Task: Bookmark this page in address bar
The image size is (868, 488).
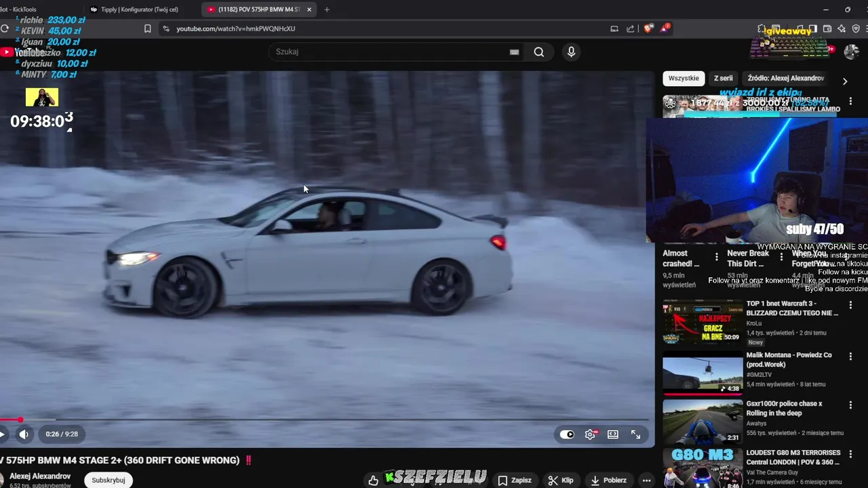Action: point(147,28)
